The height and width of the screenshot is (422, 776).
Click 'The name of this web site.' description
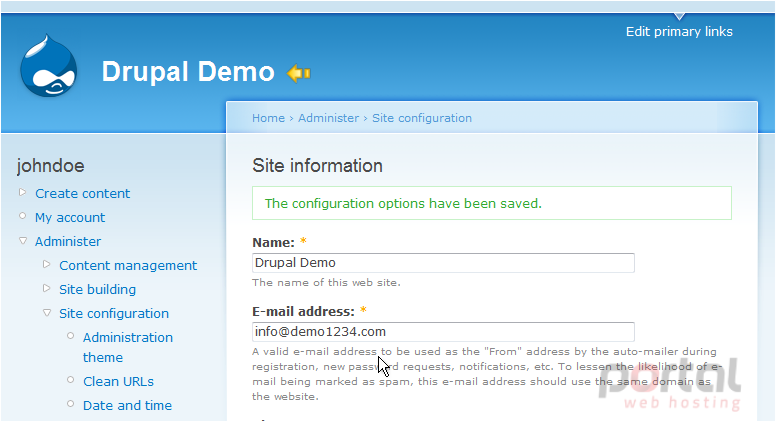coord(326,283)
